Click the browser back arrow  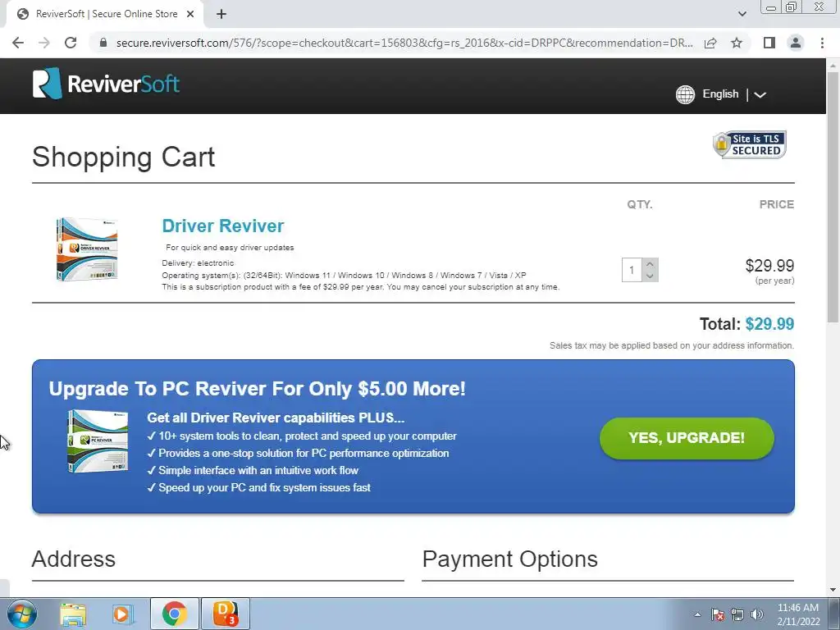[x=18, y=43]
